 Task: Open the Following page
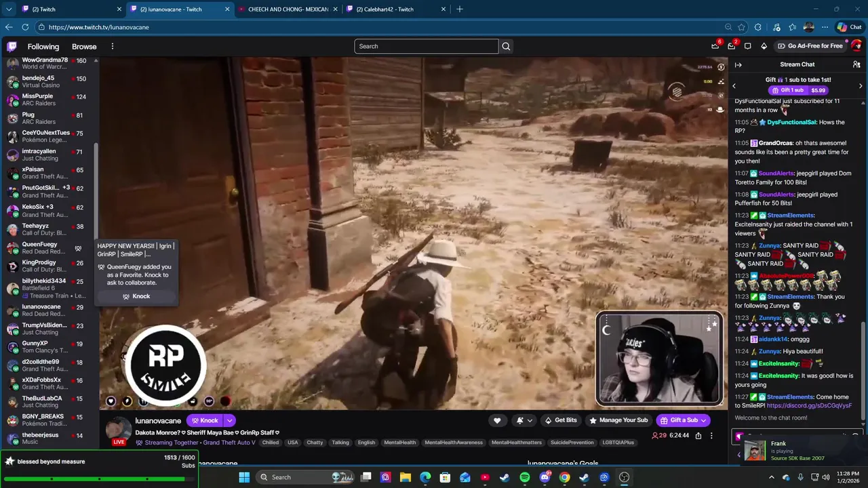coord(43,46)
